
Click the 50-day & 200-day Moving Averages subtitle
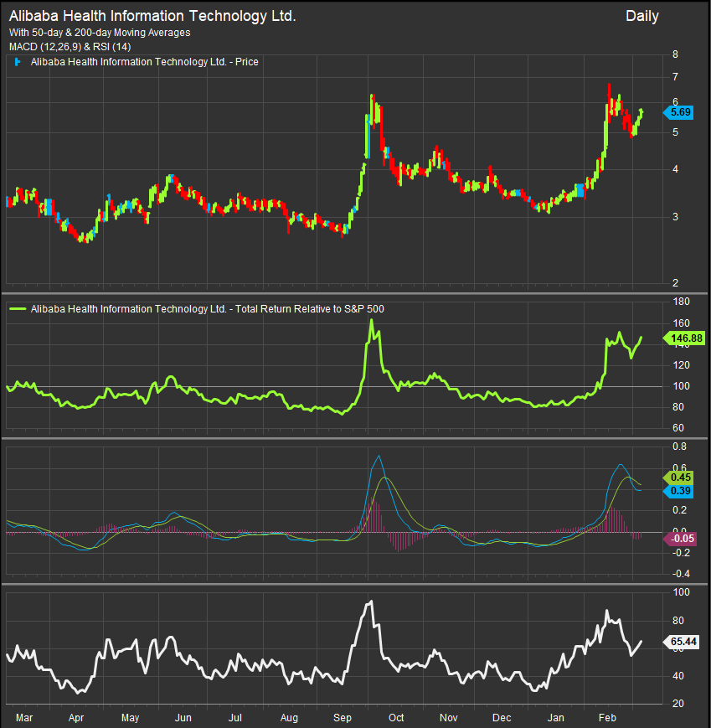100,33
